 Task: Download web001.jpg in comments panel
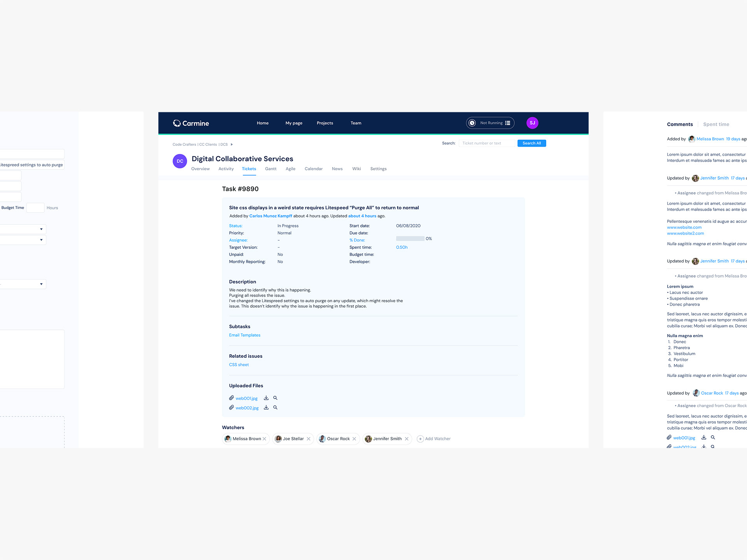pyautogui.click(x=704, y=437)
